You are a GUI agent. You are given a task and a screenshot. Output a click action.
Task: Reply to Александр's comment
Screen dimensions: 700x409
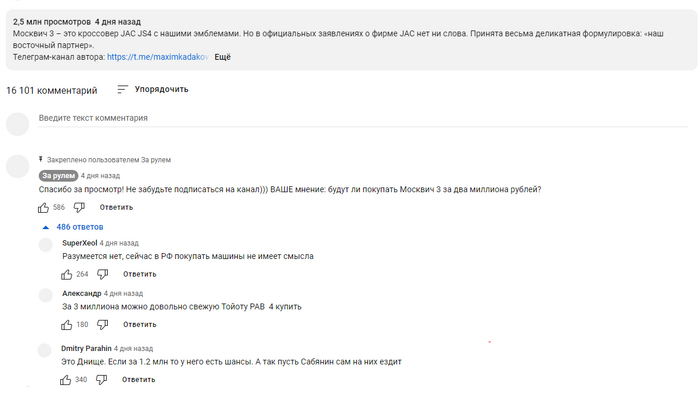click(x=140, y=325)
